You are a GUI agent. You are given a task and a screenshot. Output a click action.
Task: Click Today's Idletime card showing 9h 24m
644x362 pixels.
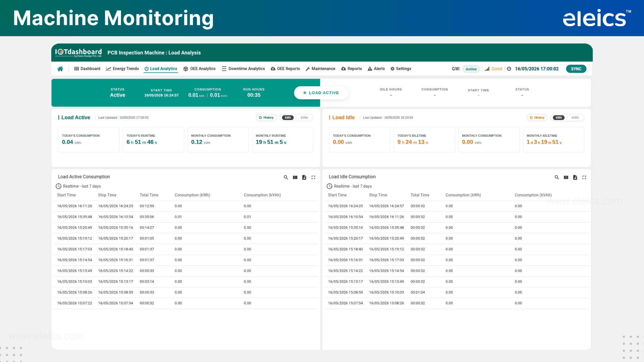click(x=424, y=139)
